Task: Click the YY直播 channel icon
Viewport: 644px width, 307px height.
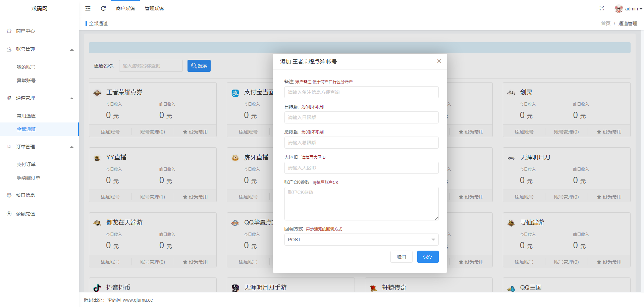Action: 97,158
